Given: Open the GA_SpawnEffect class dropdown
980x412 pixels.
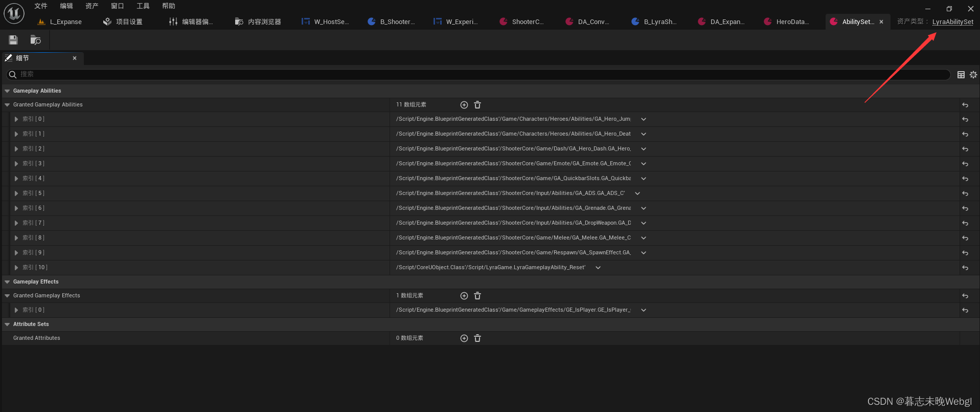Looking at the screenshot, I should 644,253.
